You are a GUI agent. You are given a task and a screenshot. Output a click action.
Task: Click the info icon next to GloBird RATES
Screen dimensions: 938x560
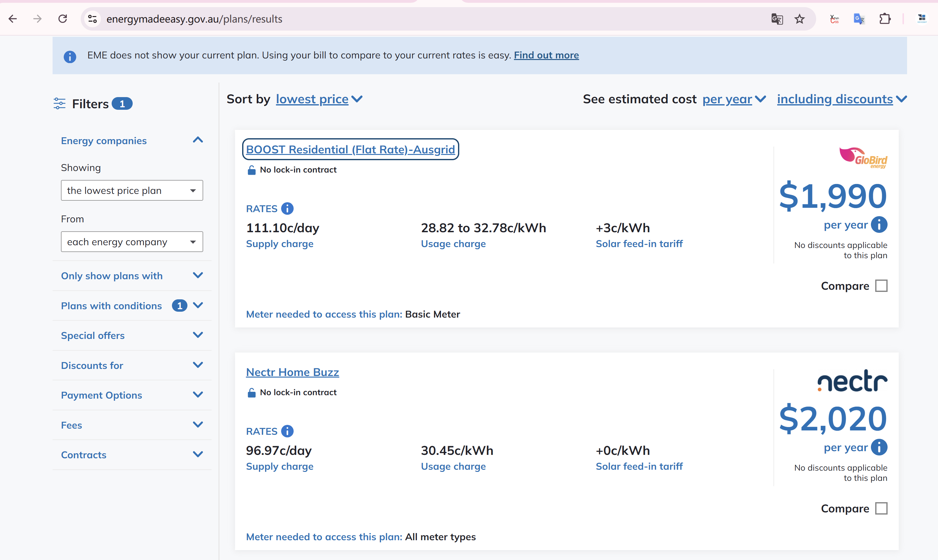point(287,209)
